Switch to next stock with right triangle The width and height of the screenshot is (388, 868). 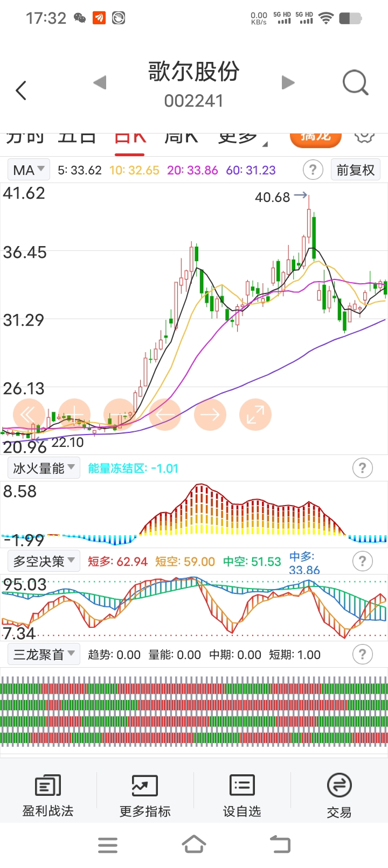[288, 82]
